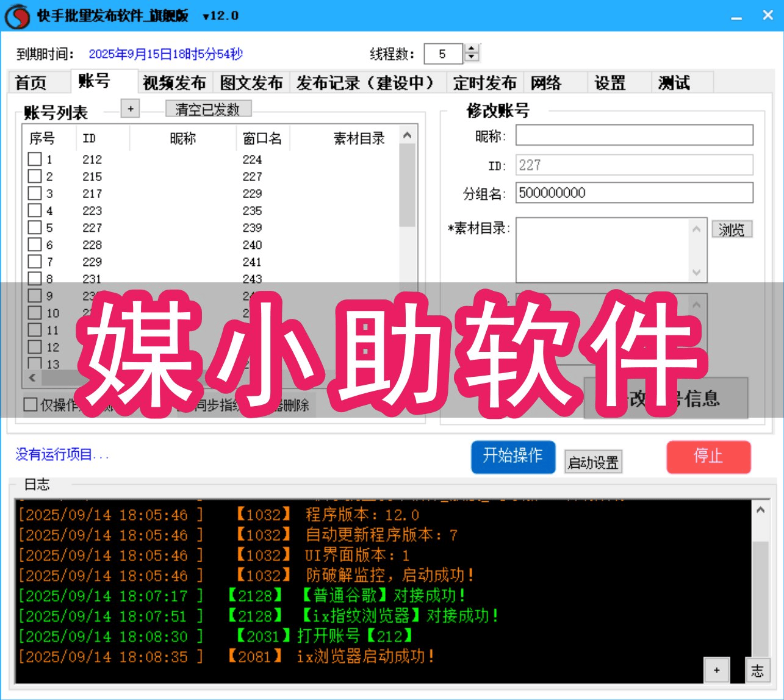
Task: Click inside the *素材目录 text area
Action: 603,250
